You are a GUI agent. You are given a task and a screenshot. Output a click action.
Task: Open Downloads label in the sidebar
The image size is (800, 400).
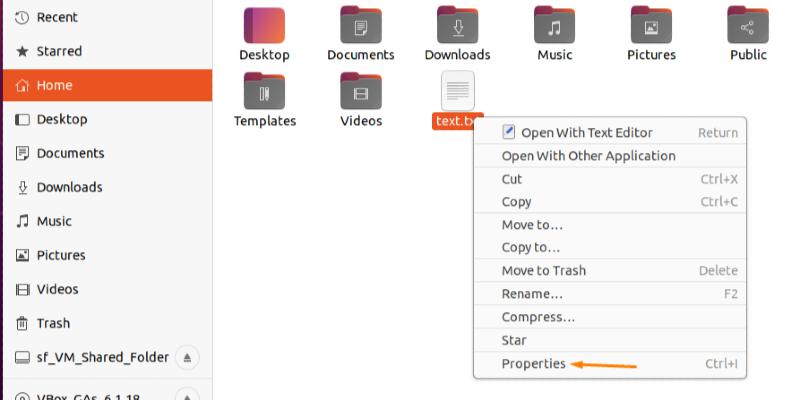pos(69,187)
